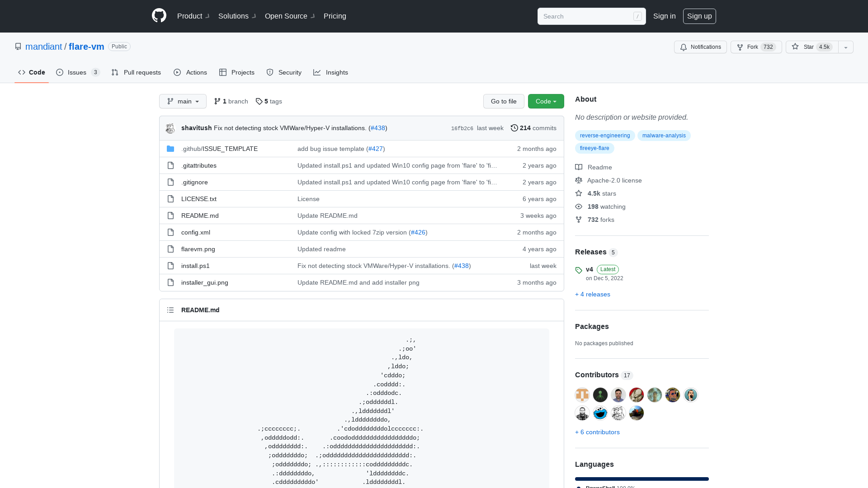Image resolution: width=868 pixels, height=488 pixels.
Task: Open the Pricing page
Action: [x=335, y=16]
